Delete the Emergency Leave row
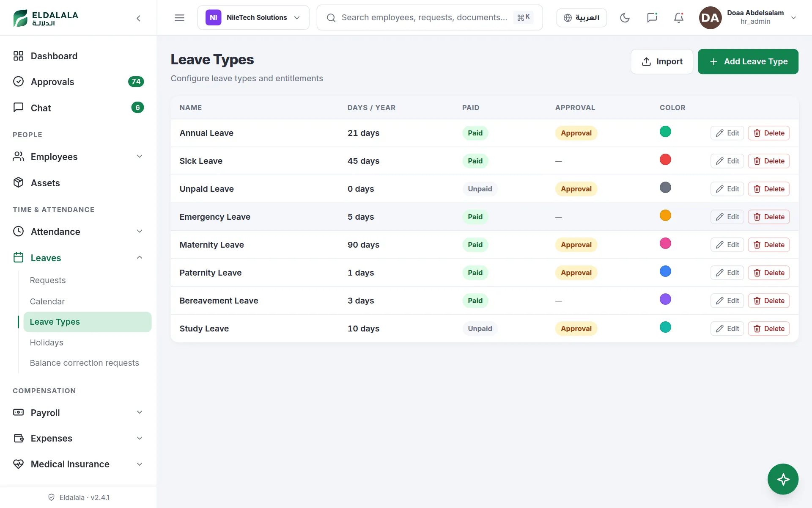The image size is (812, 508). pyautogui.click(x=768, y=217)
